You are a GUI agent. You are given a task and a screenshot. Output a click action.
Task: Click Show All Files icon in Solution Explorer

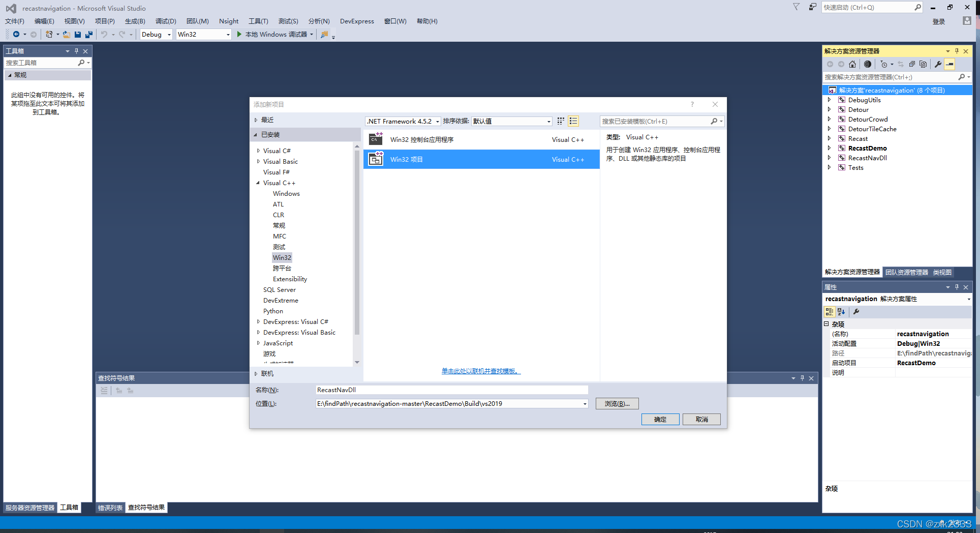click(923, 64)
